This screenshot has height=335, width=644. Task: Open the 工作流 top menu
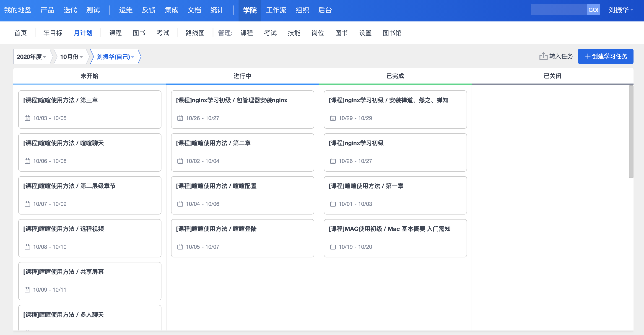[x=276, y=10]
